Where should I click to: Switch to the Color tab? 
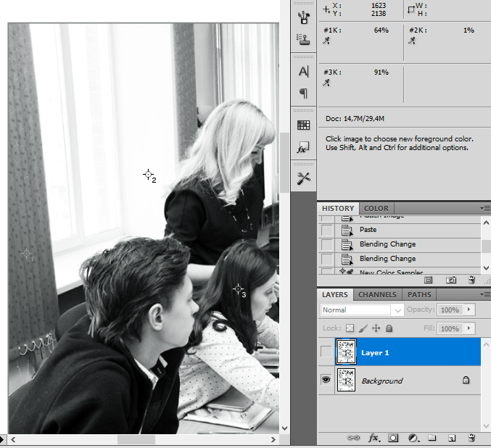point(376,209)
